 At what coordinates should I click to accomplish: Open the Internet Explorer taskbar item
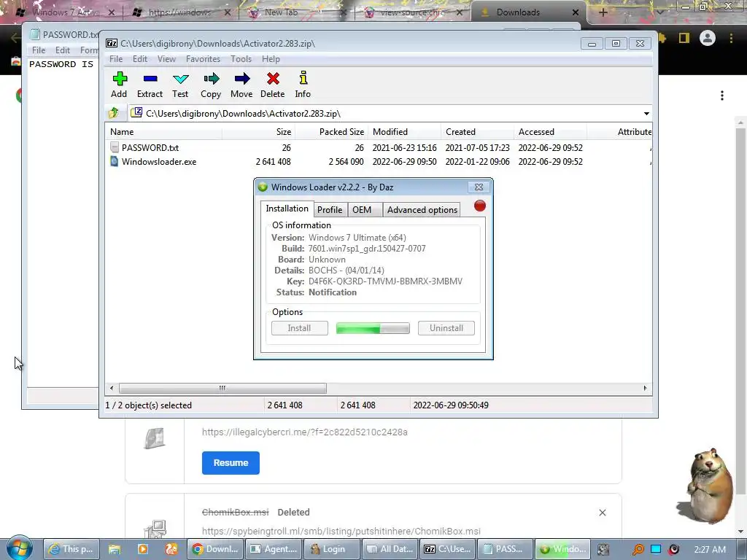[71, 549]
